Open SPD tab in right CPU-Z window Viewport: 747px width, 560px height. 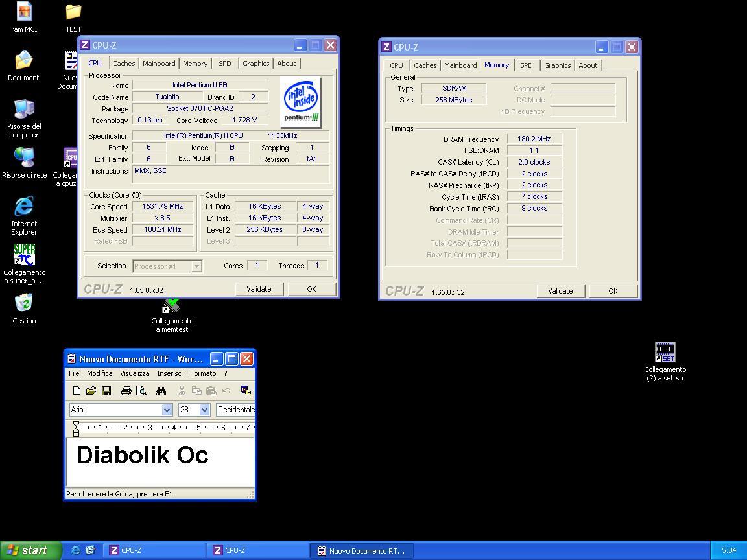point(527,65)
